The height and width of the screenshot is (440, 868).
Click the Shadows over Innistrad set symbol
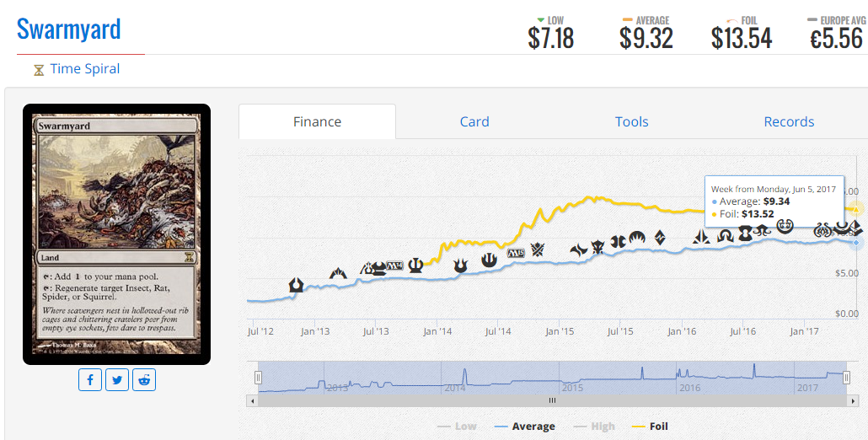[726, 236]
